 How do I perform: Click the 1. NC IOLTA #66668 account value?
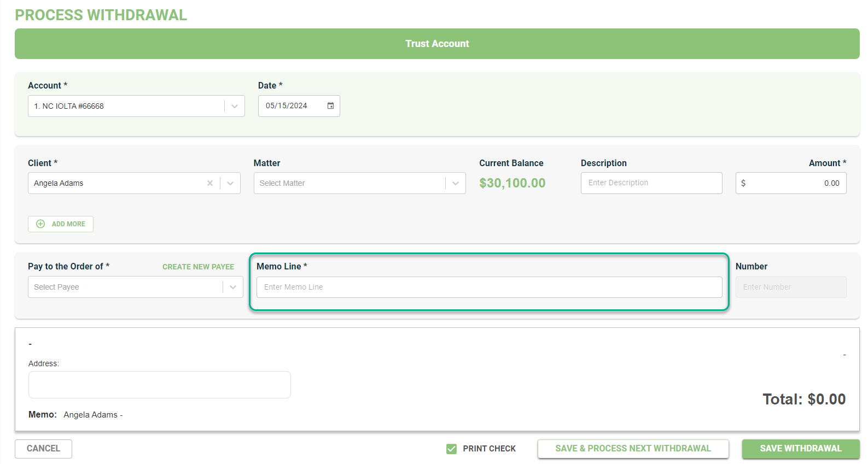69,106
